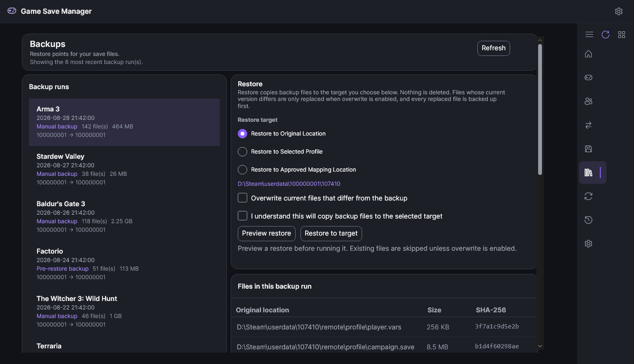Go to Home via the house icon
The height and width of the screenshot is (364, 634).
[x=588, y=54]
